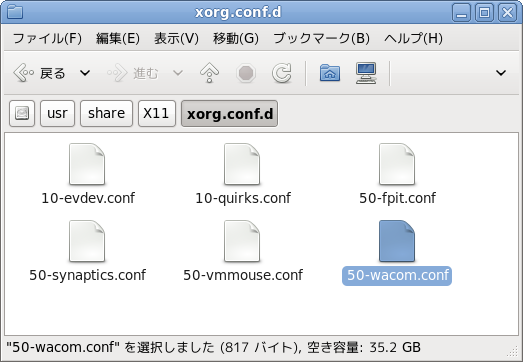
Task: Click the highlighted 50-wacom.conf file icon
Action: [397, 241]
